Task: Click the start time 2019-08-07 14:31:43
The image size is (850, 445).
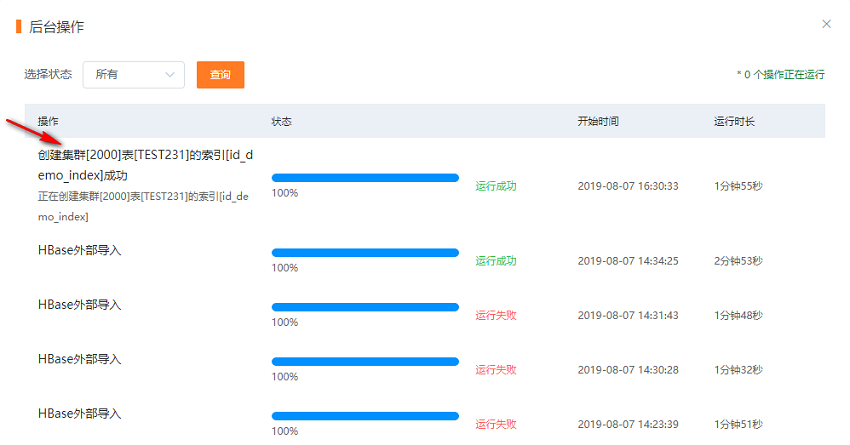Action: pos(628,315)
